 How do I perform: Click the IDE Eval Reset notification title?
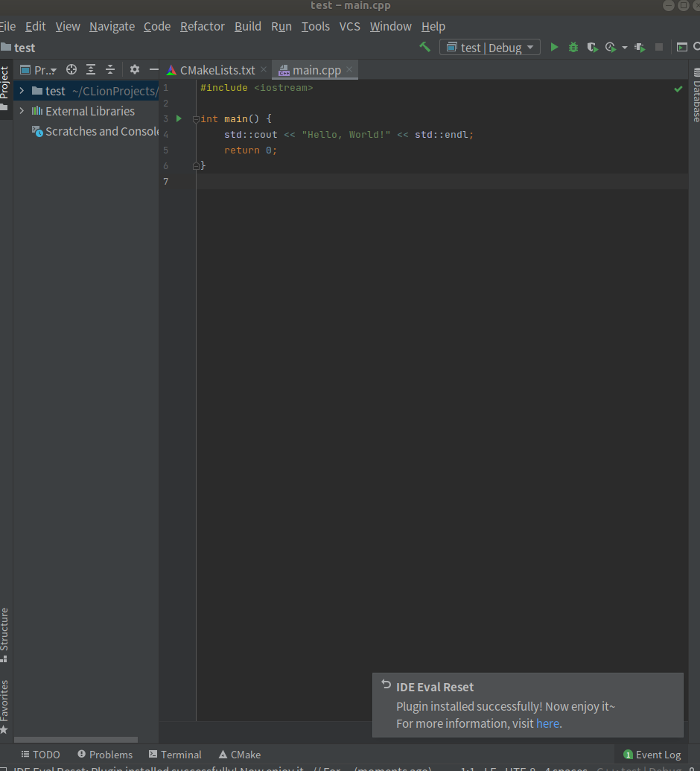435,687
